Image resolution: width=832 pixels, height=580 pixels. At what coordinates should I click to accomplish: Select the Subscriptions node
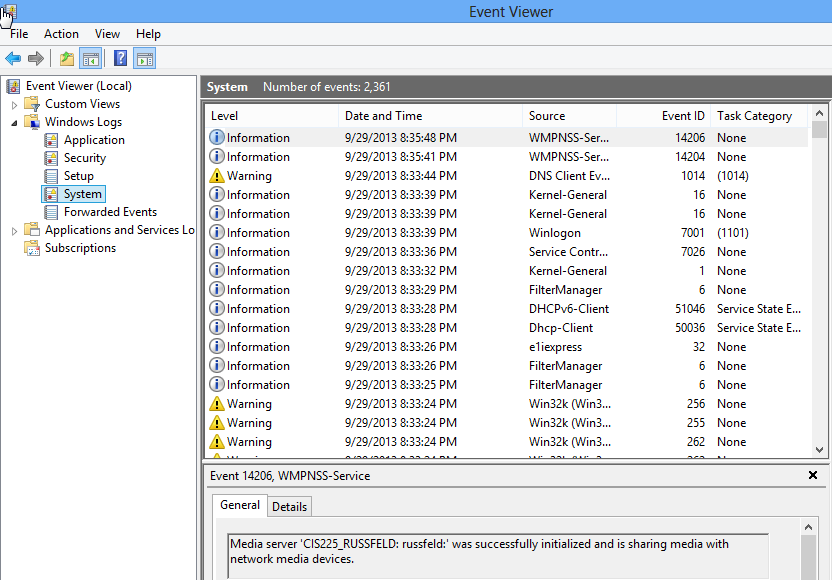[80, 248]
